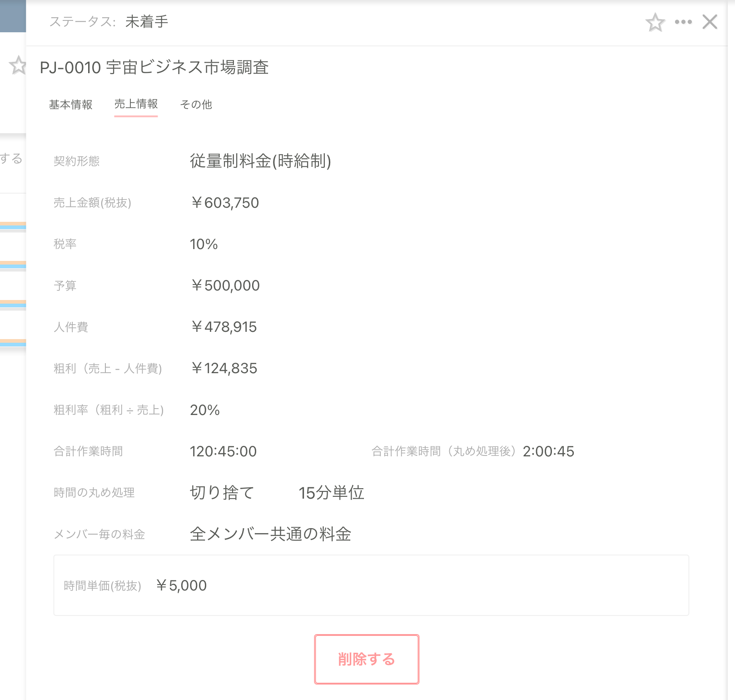Change rounding method 切り捨て
The width and height of the screenshot is (735, 700).
[x=221, y=492]
